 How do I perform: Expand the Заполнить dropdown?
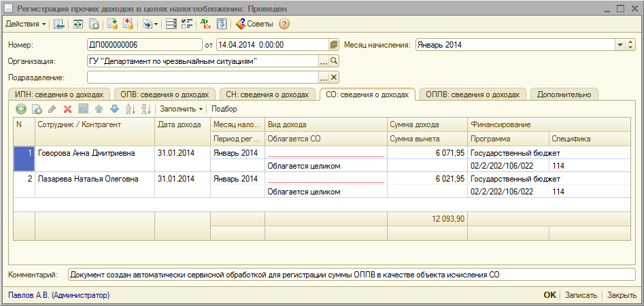182,109
